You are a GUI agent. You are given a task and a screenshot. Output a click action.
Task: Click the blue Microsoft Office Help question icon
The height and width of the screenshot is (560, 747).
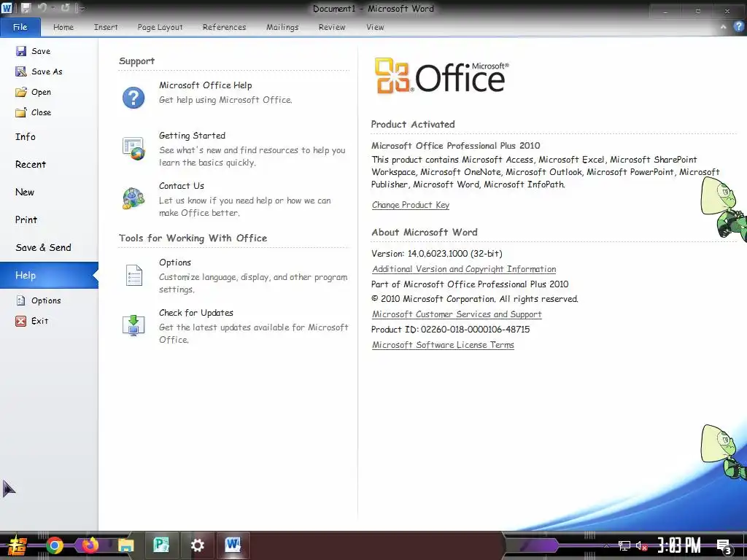click(133, 98)
